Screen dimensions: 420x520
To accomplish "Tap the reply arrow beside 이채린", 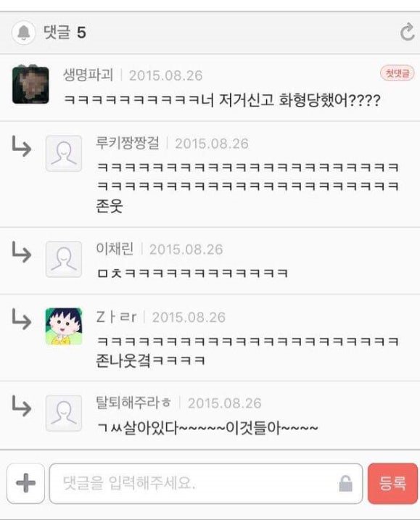I will [x=22, y=252].
